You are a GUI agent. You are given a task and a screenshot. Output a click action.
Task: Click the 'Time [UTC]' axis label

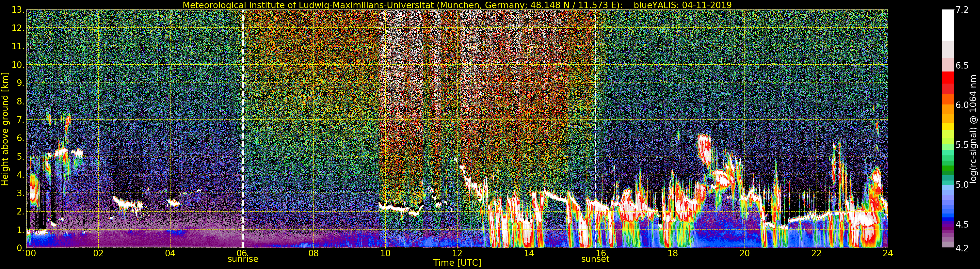457,263
